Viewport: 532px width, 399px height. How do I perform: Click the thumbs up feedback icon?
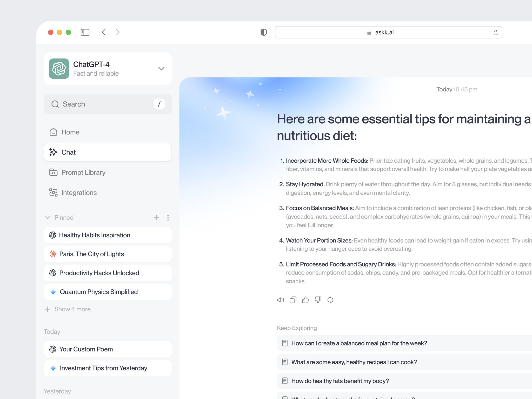coord(306,300)
